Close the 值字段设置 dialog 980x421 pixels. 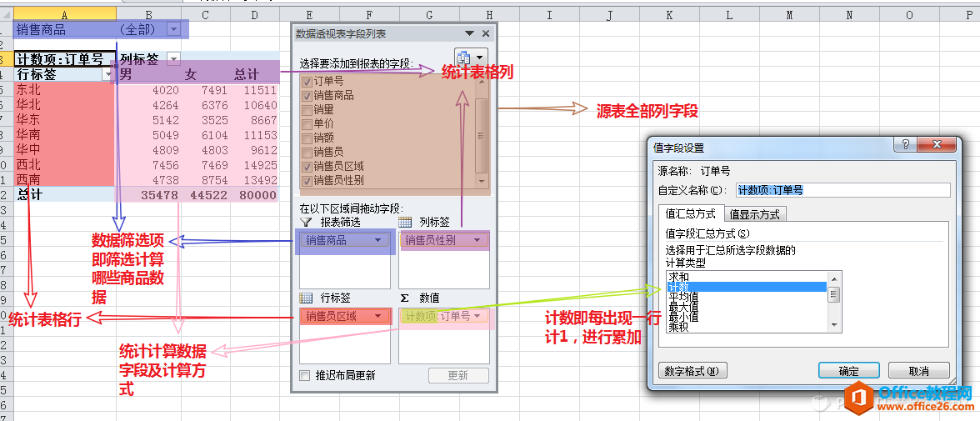click(x=937, y=146)
